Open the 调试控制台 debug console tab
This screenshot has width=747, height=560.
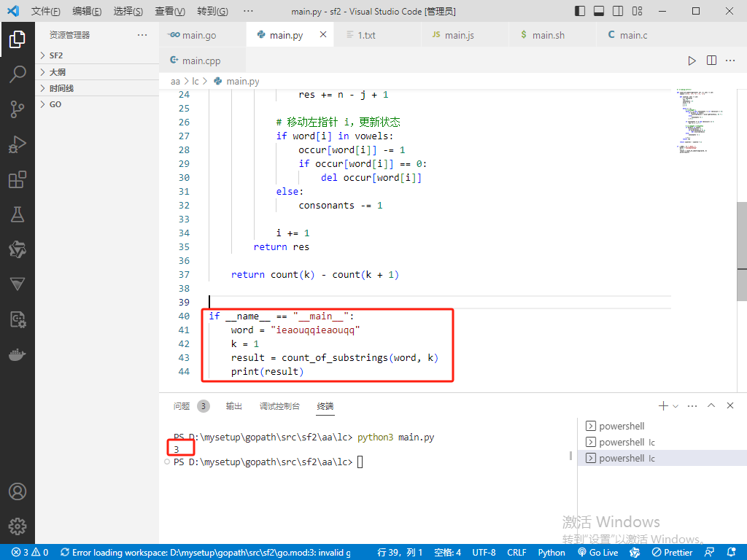(x=279, y=406)
